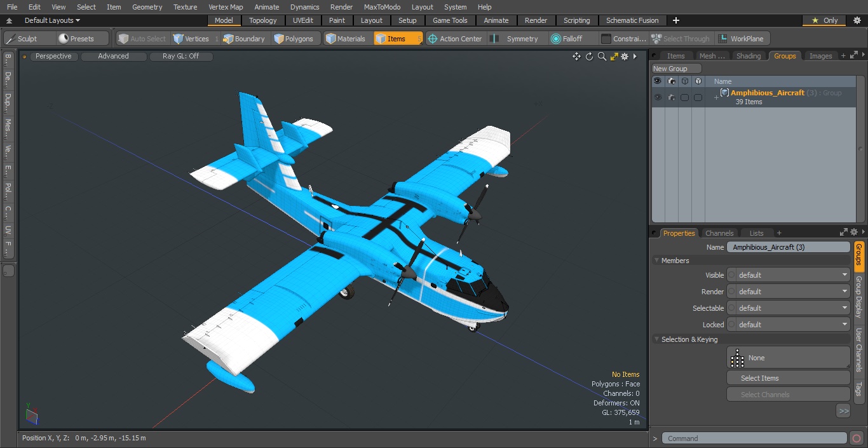The height and width of the screenshot is (448, 868).
Task: Open the Render default dropdown
Action: [789, 292]
